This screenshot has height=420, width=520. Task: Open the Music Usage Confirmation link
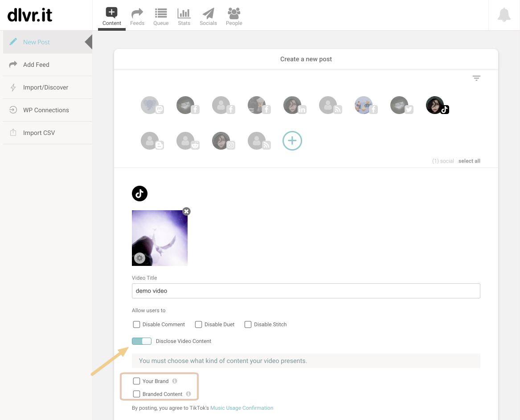(242, 408)
